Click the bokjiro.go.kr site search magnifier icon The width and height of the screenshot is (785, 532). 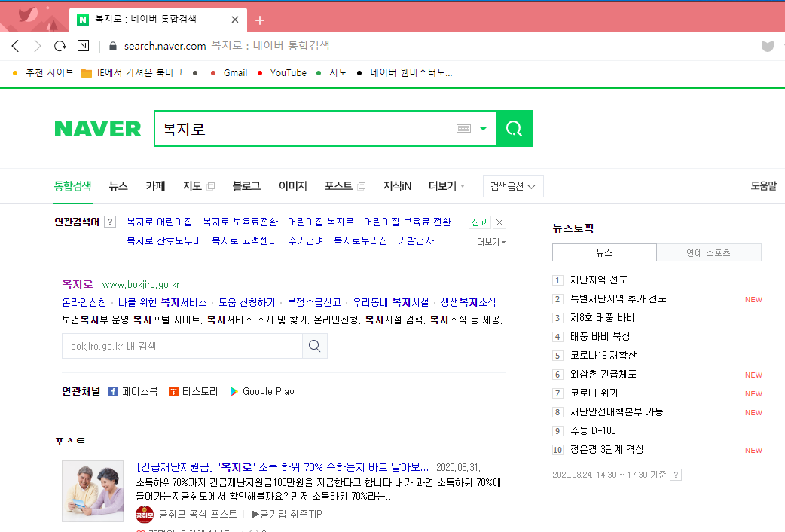click(x=314, y=346)
